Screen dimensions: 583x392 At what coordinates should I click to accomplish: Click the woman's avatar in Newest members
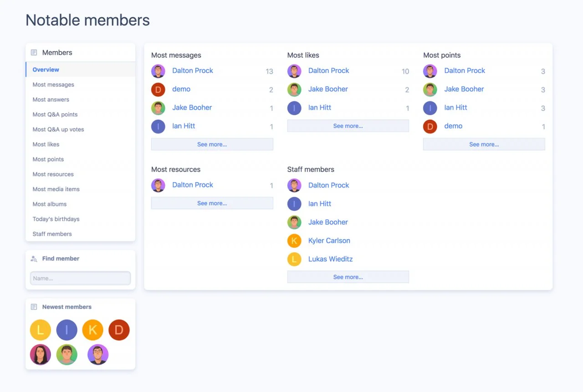[41, 355]
